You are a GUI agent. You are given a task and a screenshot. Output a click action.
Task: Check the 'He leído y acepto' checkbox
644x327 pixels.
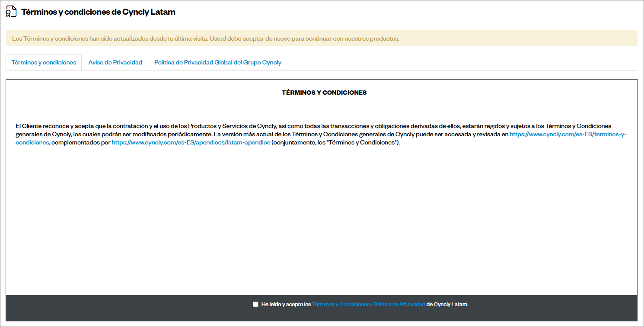255,305
